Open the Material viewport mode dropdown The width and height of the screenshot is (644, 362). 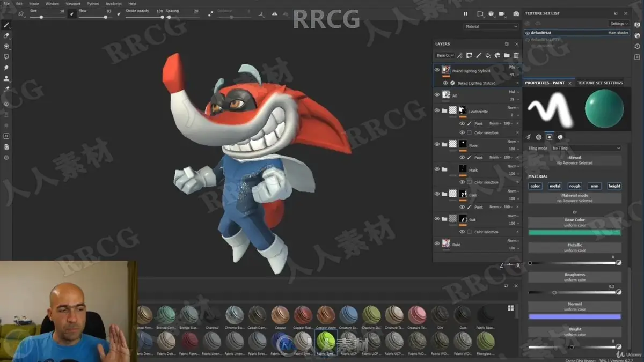tap(492, 26)
